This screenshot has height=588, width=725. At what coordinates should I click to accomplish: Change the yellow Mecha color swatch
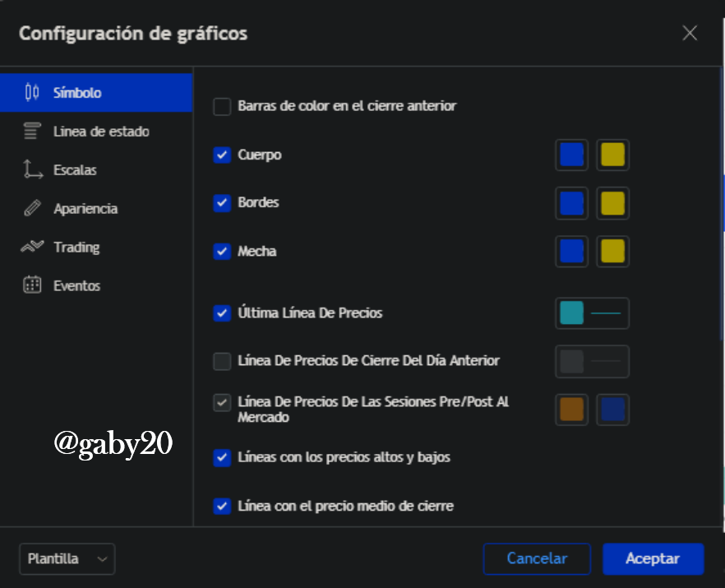pyautogui.click(x=612, y=251)
